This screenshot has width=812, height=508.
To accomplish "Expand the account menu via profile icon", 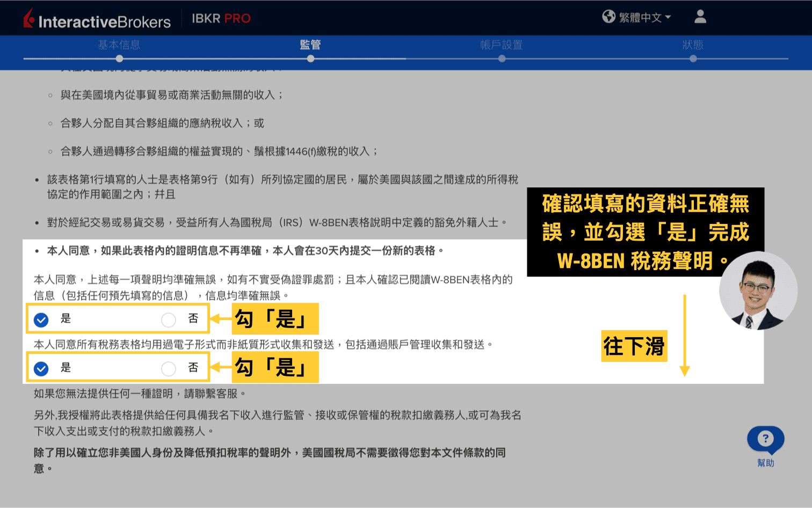I will pyautogui.click(x=700, y=17).
